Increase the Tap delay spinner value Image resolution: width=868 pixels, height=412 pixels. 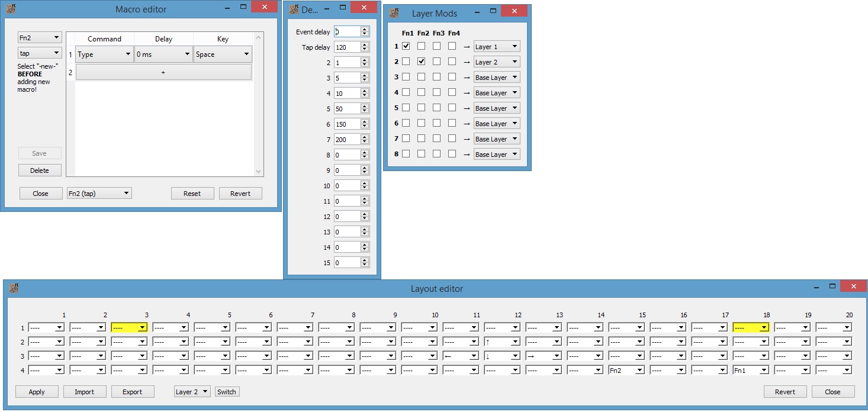tap(365, 44)
